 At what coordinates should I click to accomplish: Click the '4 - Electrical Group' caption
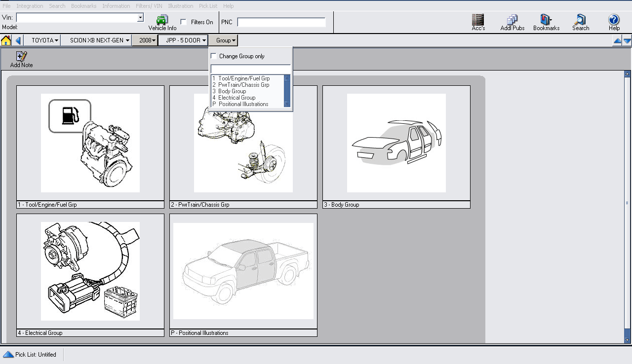[x=90, y=333]
